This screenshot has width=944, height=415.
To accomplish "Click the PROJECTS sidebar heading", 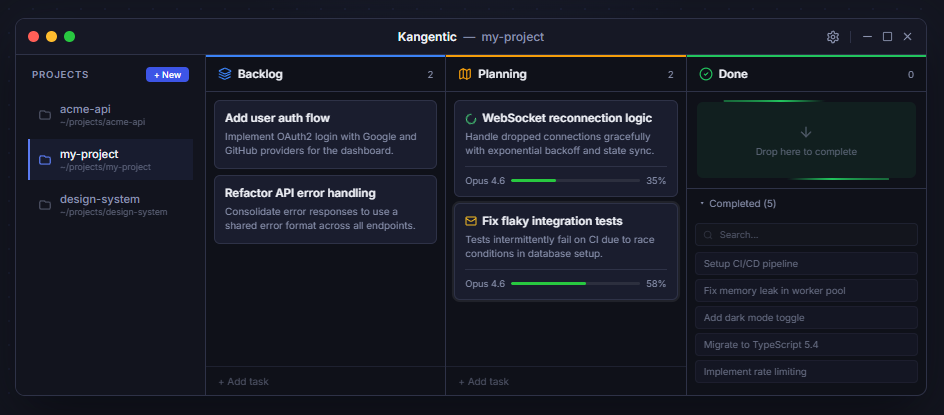I will tap(60, 75).
